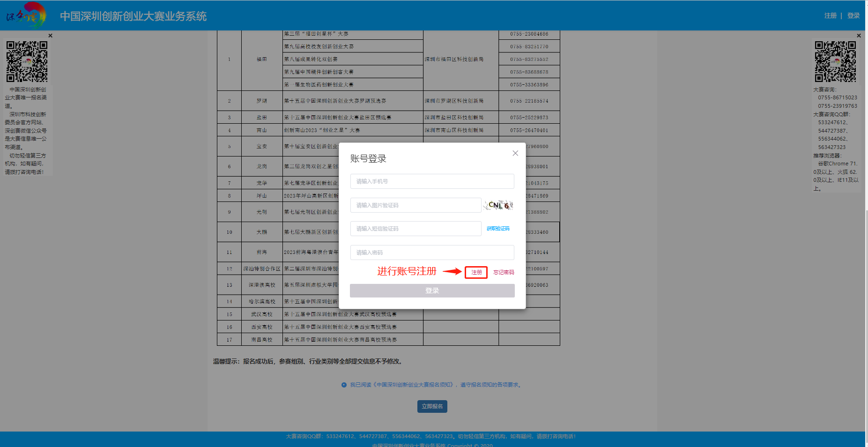The height and width of the screenshot is (447, 868).
Task: Click the dialog heading 账号登录
Action: pos(368,158)
